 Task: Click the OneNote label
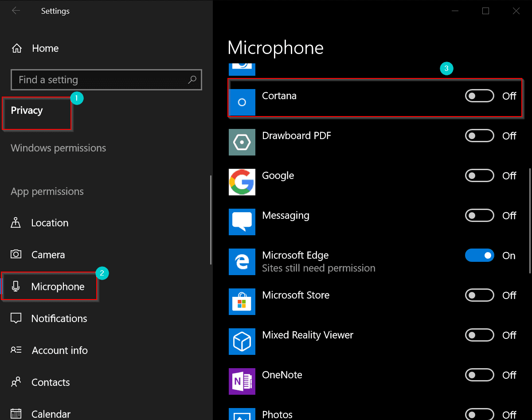[x=282, y=375]
